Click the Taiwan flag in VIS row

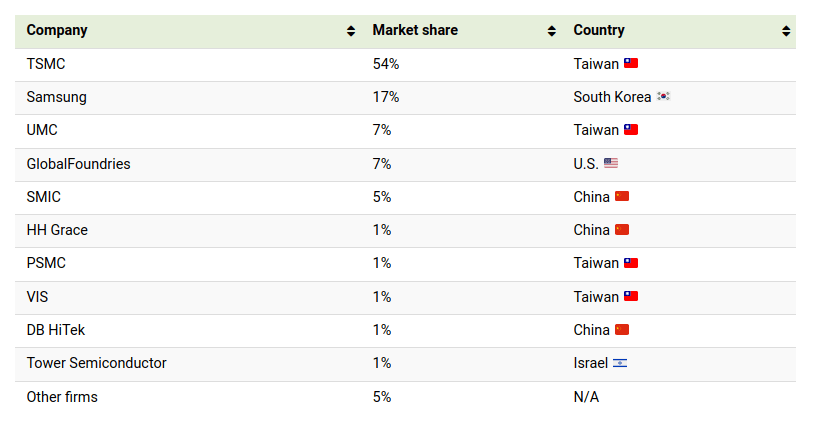(631, 296)
